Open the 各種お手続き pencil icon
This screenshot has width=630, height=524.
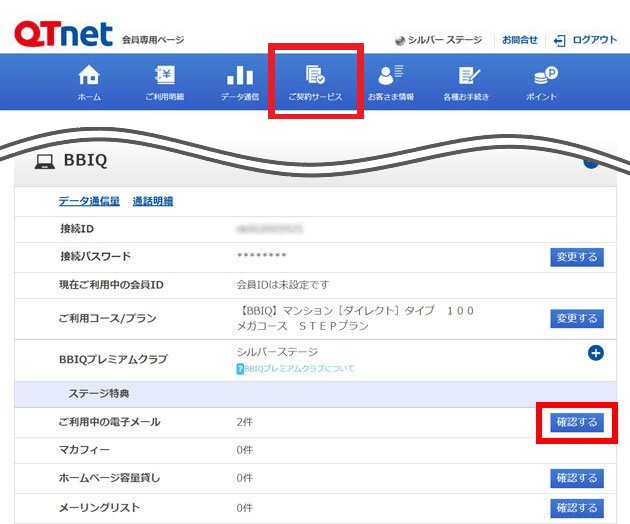click(x=469, y=76)
